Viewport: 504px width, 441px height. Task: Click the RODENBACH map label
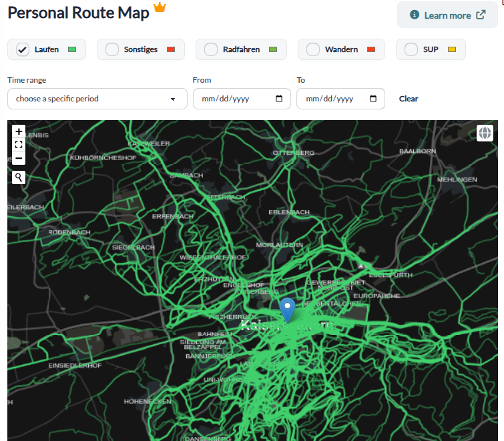(x=69, y=232)
